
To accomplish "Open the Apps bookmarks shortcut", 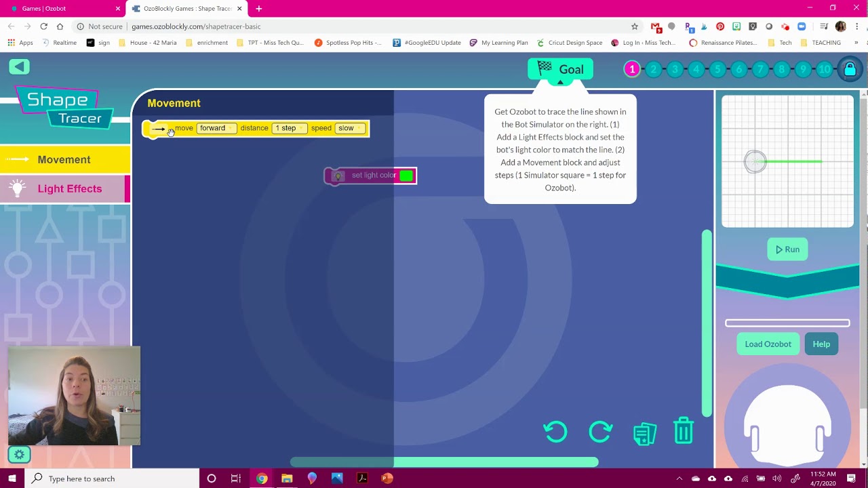I will coord(20,43).
